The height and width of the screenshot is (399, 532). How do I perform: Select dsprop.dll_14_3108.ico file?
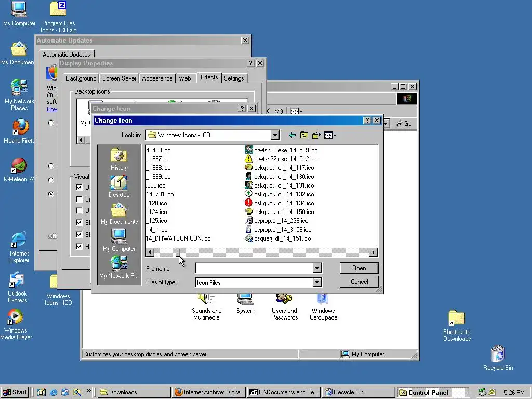tap(278, 229)
